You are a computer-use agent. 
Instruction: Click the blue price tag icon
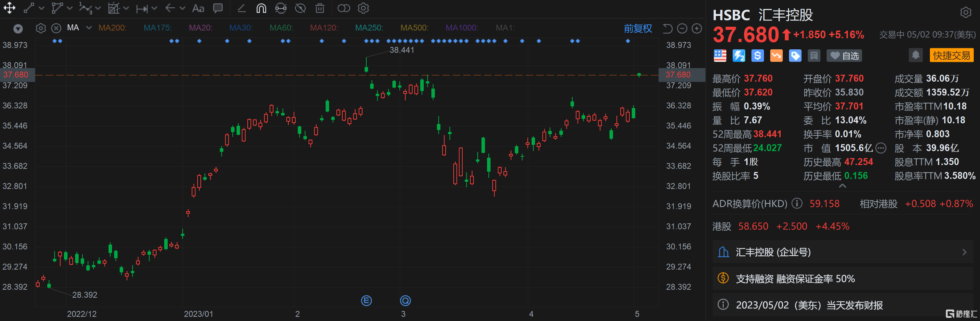coord(795,56)
